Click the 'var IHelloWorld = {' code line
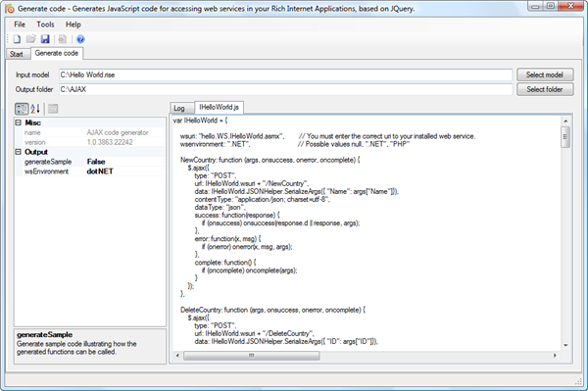The height and width of the screenshot is (391, 588). [x=200, y=121]
